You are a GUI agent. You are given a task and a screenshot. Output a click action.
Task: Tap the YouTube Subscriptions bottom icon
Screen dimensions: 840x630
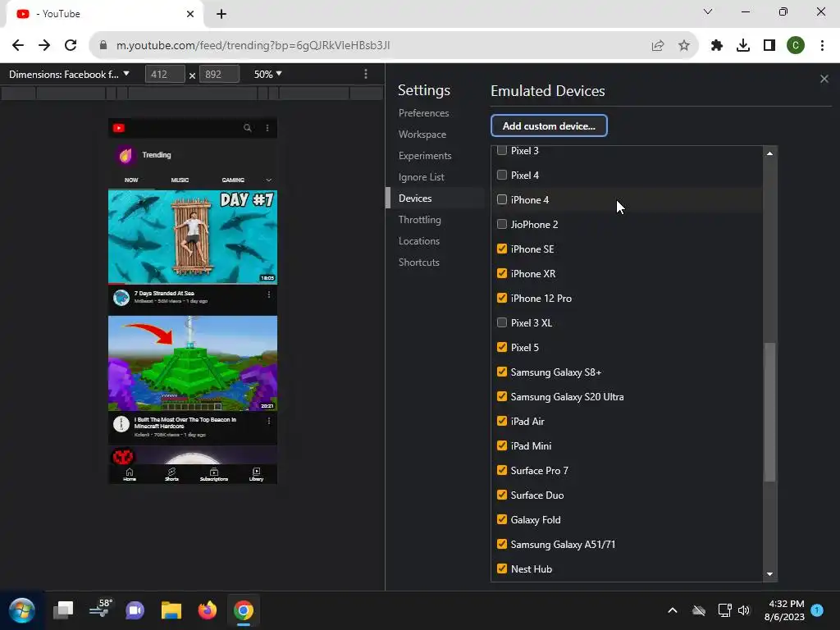214,474
